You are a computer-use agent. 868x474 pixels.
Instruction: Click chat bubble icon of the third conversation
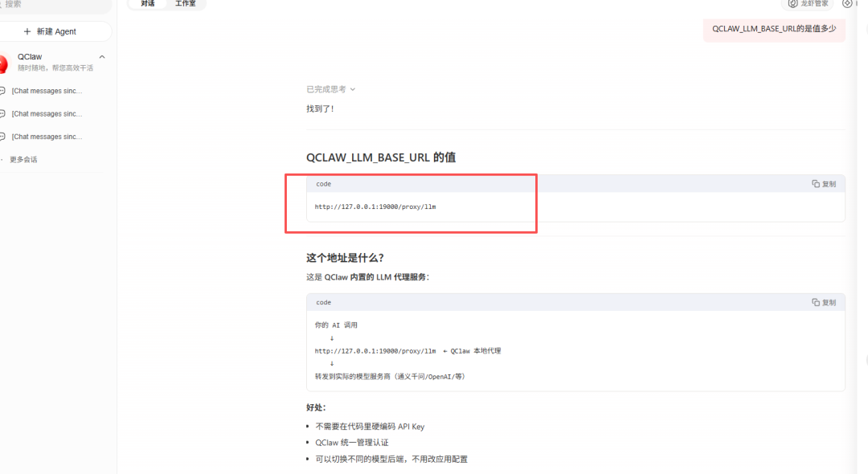pos(2,137)
